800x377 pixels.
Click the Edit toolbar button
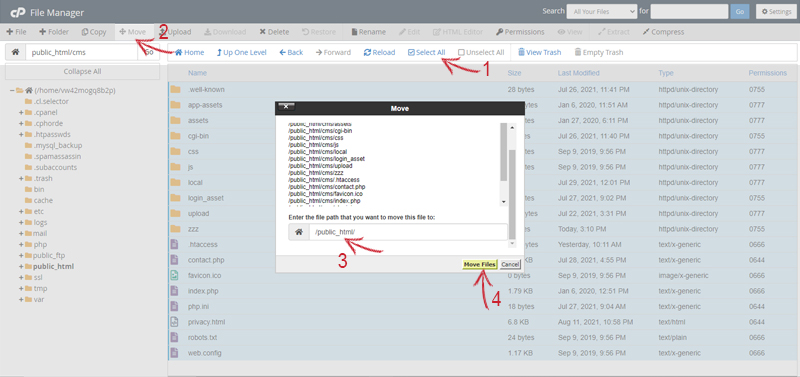pos(410,32)
